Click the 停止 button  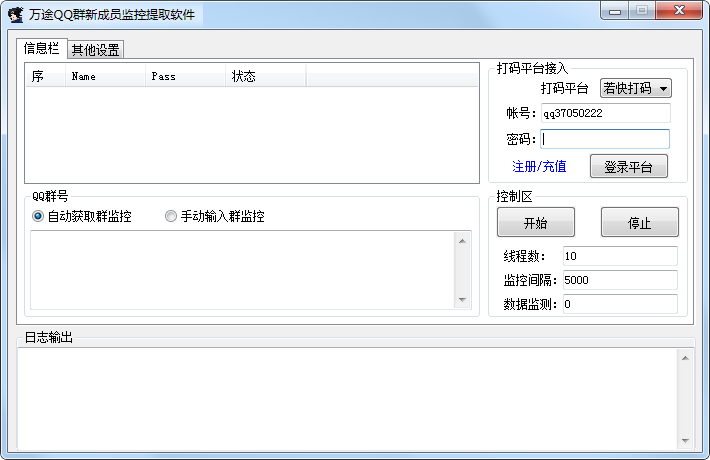click(x=639, y=223)
